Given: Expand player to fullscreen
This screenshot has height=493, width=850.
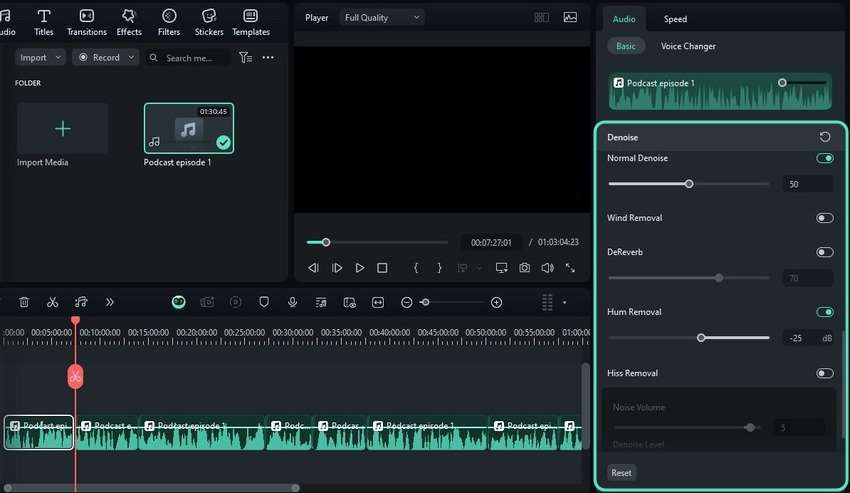Looking at the screenshot, I should pos(570,268).
